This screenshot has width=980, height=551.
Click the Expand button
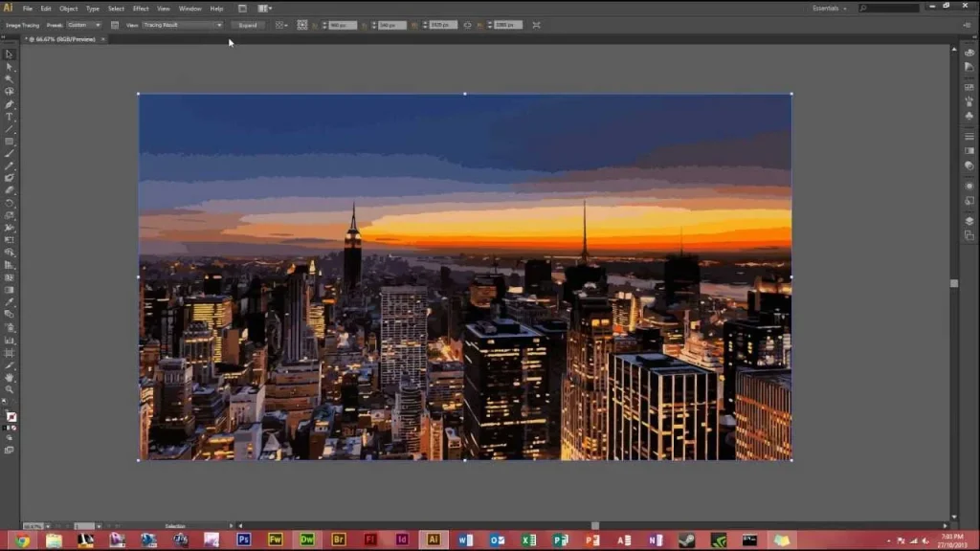tap(248, 25)
